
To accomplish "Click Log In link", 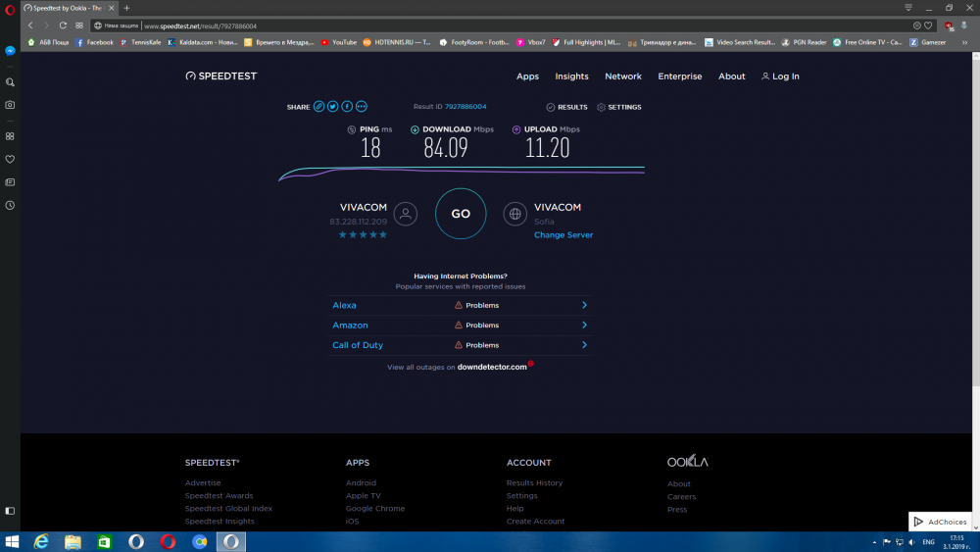I will (781, 76).
